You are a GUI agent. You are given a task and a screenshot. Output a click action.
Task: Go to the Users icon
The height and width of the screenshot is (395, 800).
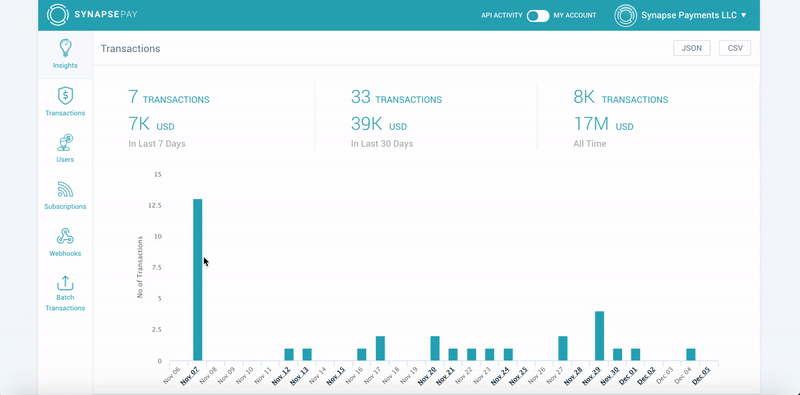65,142
